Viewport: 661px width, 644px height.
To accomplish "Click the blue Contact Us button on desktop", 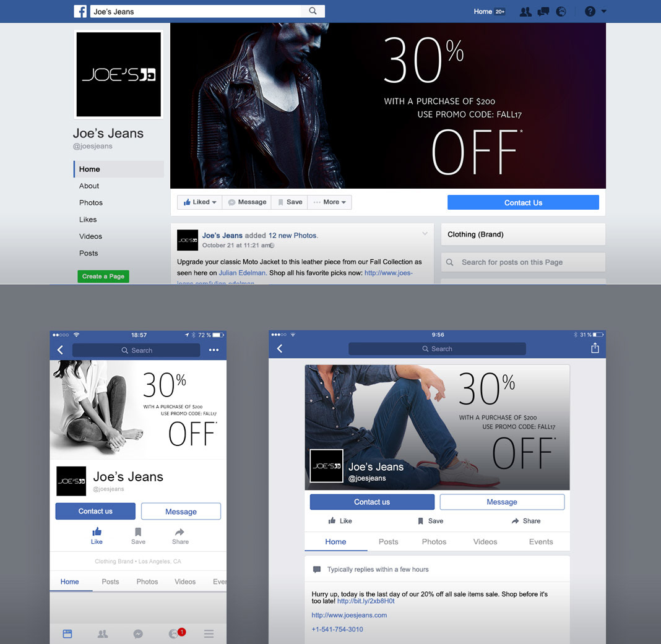I will 523,203.
